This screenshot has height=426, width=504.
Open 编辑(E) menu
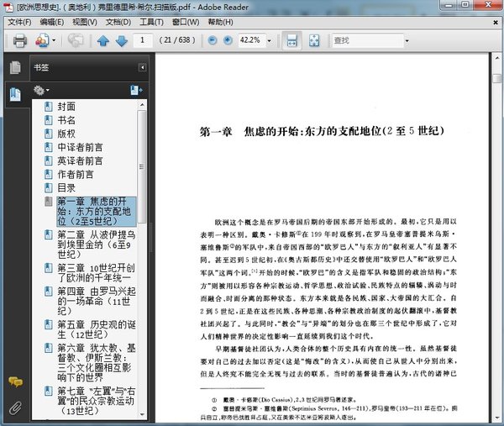point(52,22)
